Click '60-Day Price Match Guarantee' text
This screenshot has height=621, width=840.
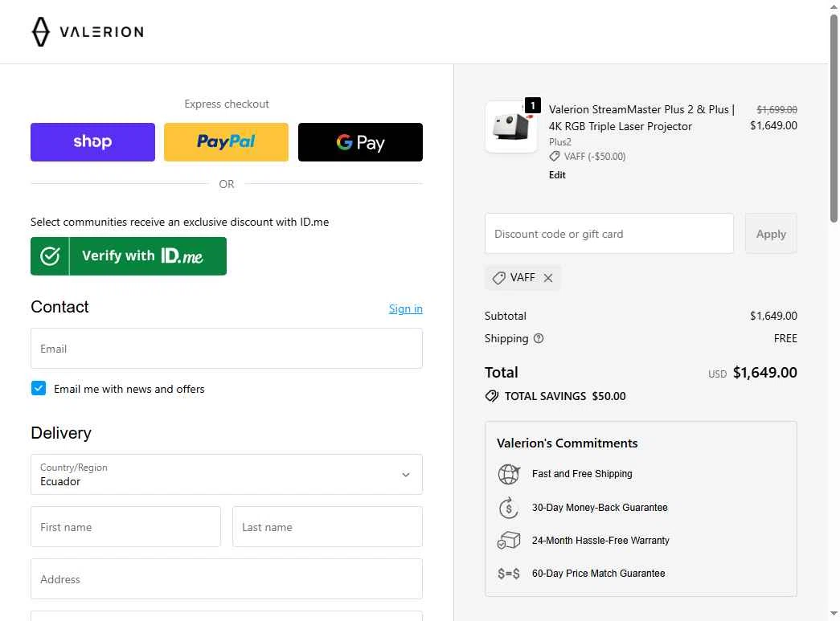[x=598, y=574]
